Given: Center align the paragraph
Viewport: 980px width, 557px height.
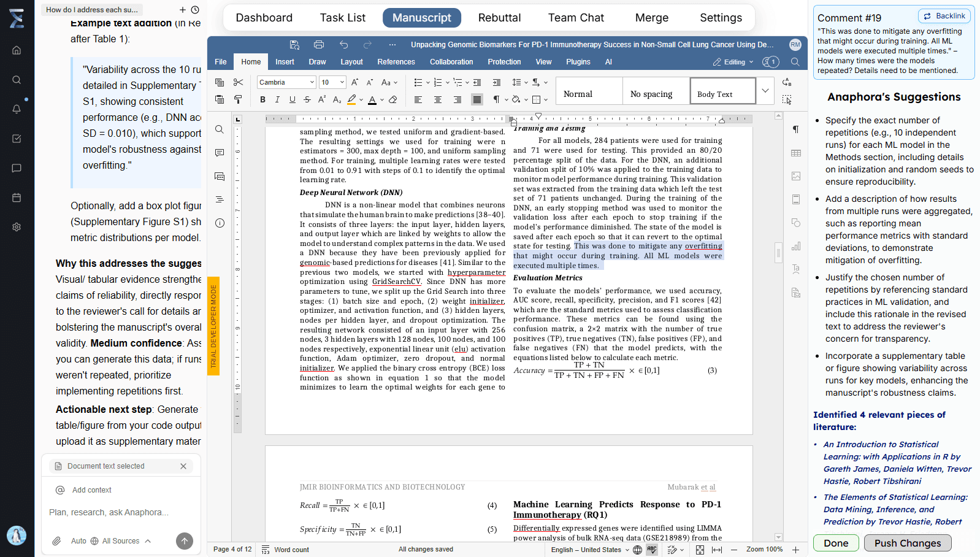Looking at the screenshot, I should [x=438, y=99].
